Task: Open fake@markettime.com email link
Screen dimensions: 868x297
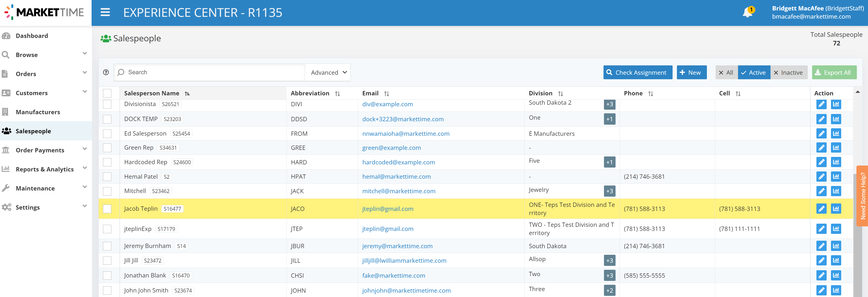Action: (x=394, y=275)
